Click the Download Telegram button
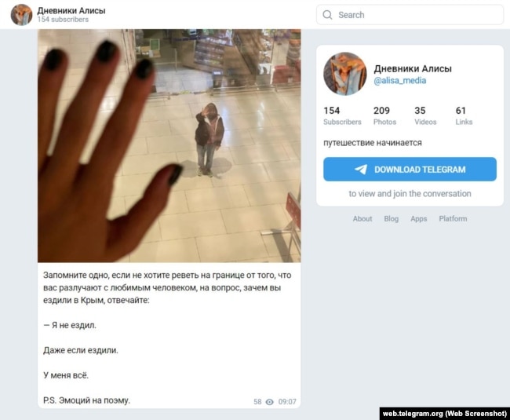Viewport: 510px width, 420px height. (x=410, y=169)
